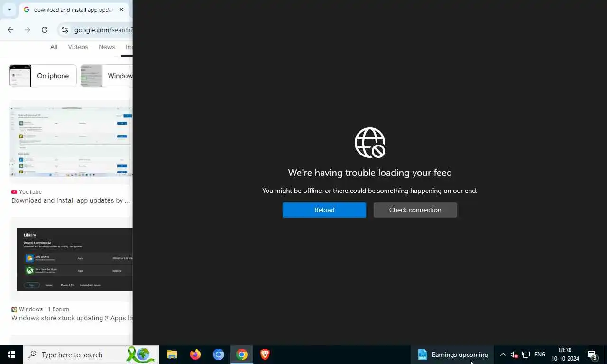The image size is (607, 364).
Task: Open the blue Chromium icon in taskbar
Action: click(x=218, y=355)
